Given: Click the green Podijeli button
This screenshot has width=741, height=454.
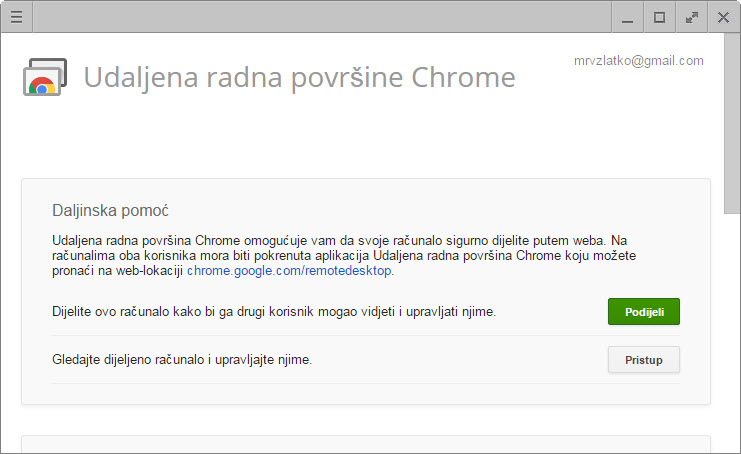Looking at the screenshot, I should [644, 311].
